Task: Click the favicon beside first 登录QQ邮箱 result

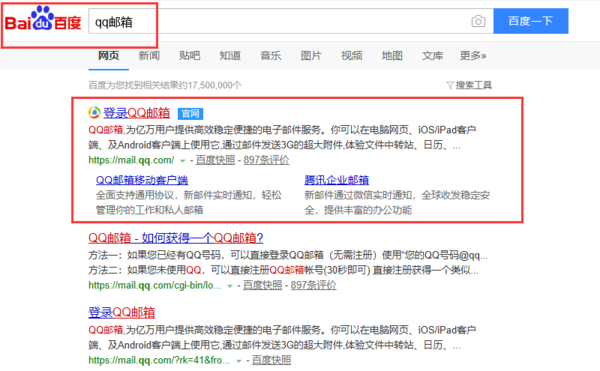Action: [94, 112]
